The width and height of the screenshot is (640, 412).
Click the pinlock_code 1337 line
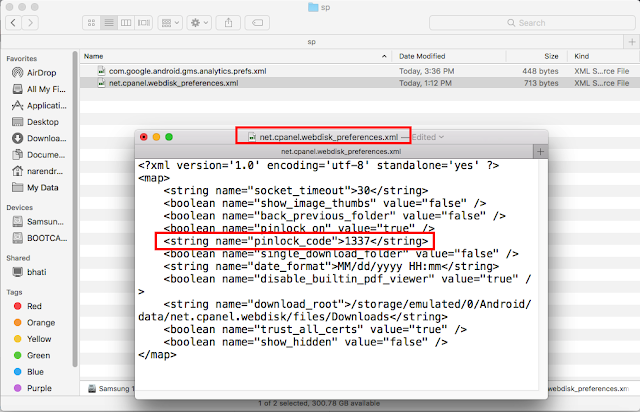(x=296, y=241)
